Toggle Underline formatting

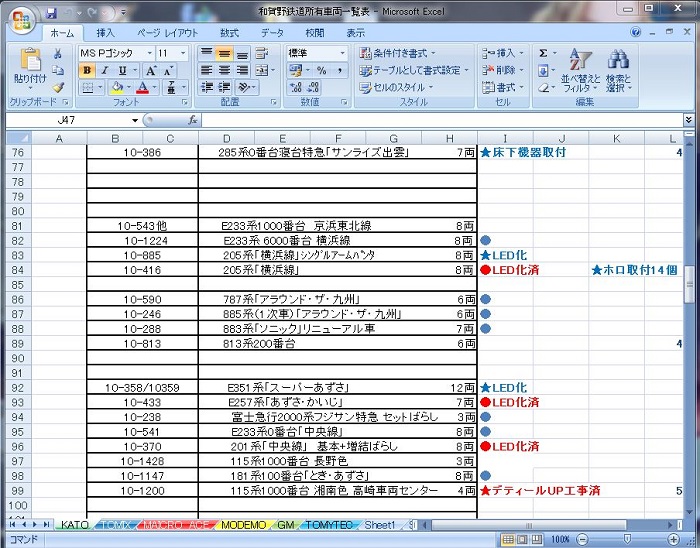click(122, 71)
